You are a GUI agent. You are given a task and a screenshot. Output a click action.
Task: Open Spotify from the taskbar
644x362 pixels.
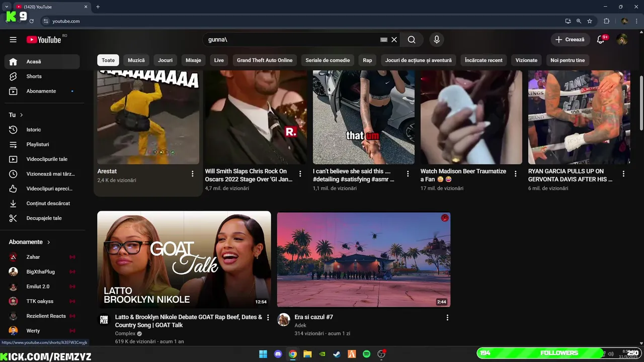click(367, 354)
